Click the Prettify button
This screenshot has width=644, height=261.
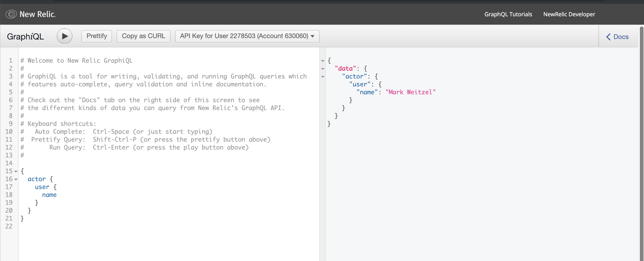coord(96,36)
